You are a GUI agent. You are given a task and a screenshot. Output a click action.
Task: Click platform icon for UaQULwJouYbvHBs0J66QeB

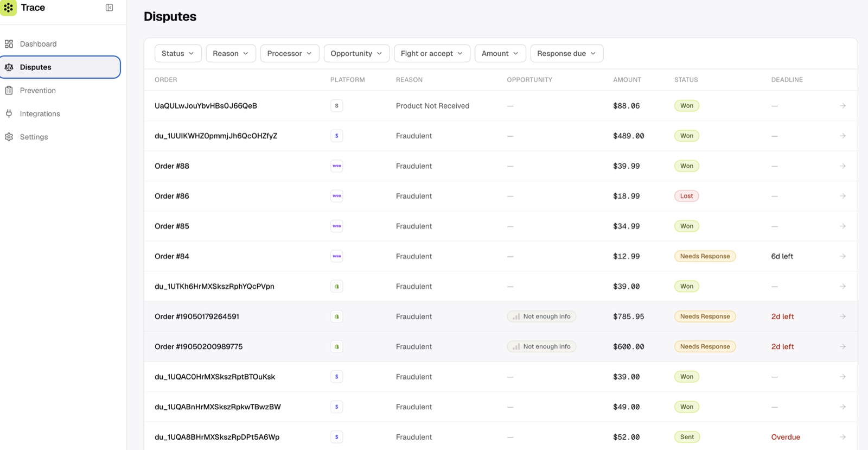coord(336,106)
